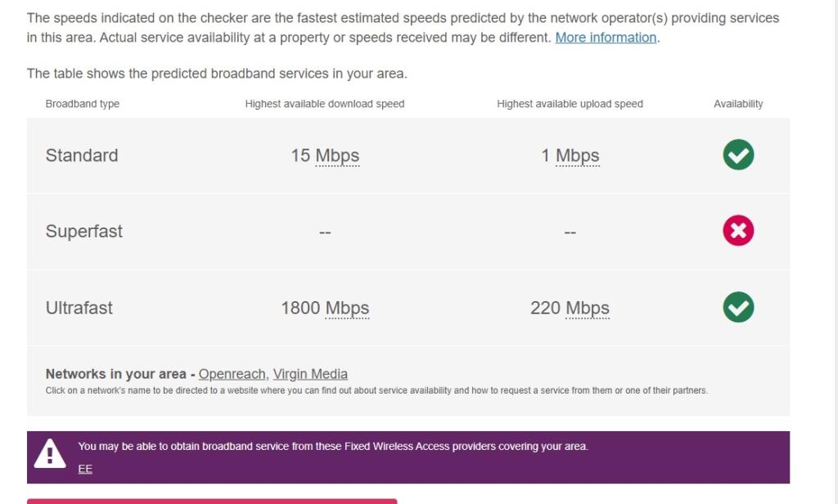The height and width of the screenshot is (504, 838).
Task: Select the Standard broadband row label
Action: click(82, 155)
